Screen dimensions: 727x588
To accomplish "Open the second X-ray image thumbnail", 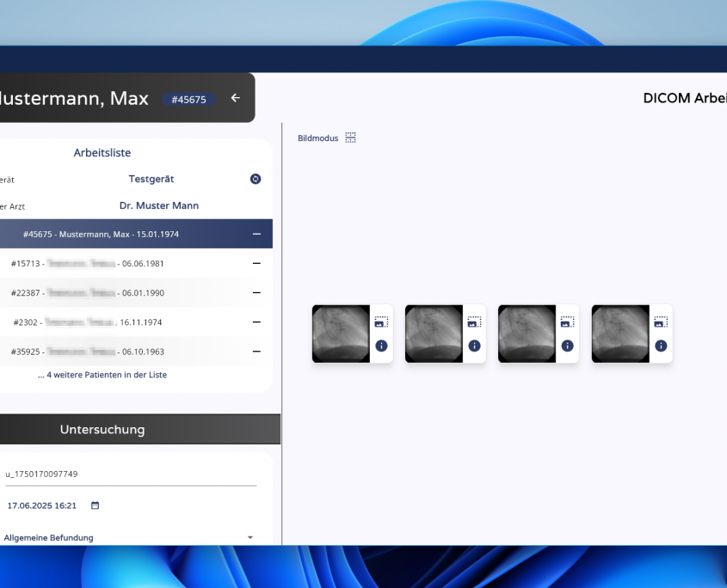I will [x=434, y=334].
